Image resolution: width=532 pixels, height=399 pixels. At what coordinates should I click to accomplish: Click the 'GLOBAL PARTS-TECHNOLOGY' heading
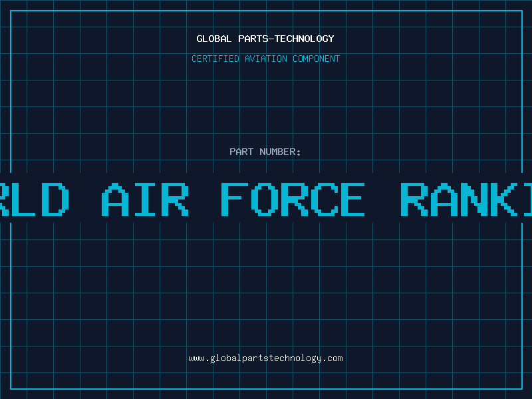pyautogui.click(x=265, y=39)
